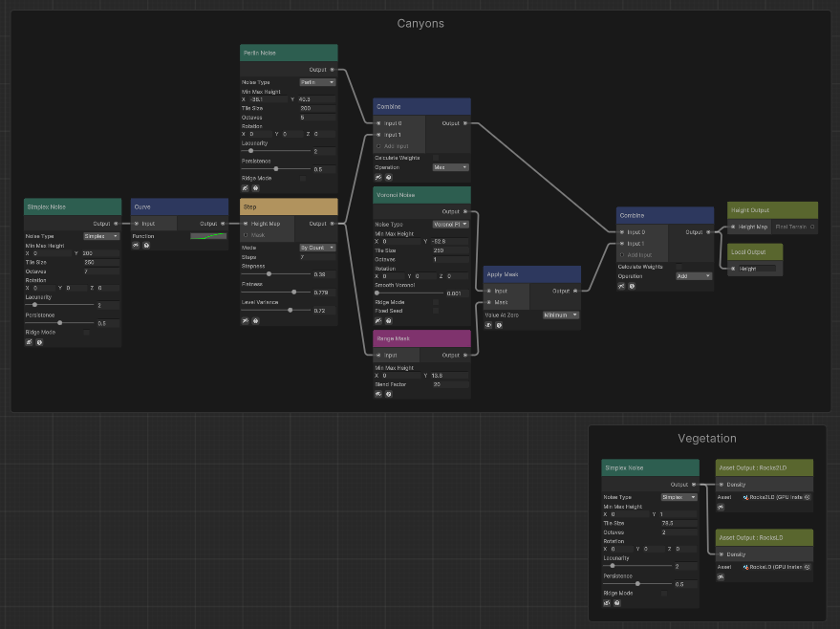Click the lock icon at the bottom of the Step node
The width and height of the screenshot is (840, 629).
[x=254, y=319]
